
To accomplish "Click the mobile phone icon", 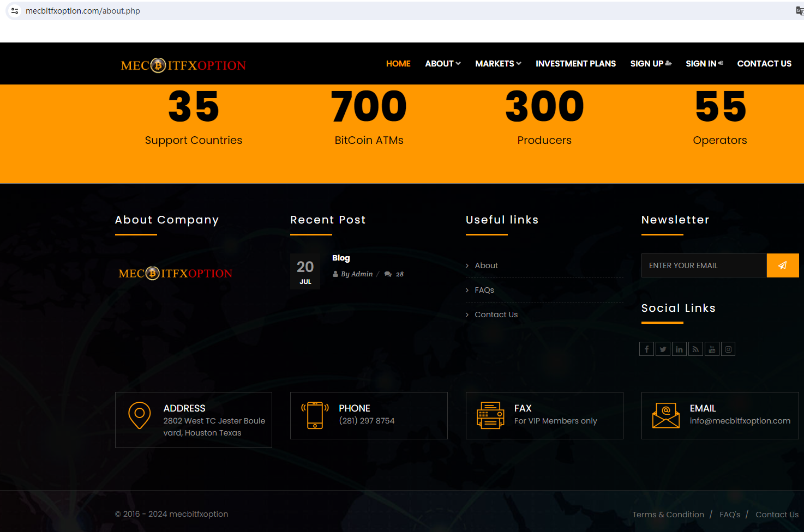I will tap(315, 415).
